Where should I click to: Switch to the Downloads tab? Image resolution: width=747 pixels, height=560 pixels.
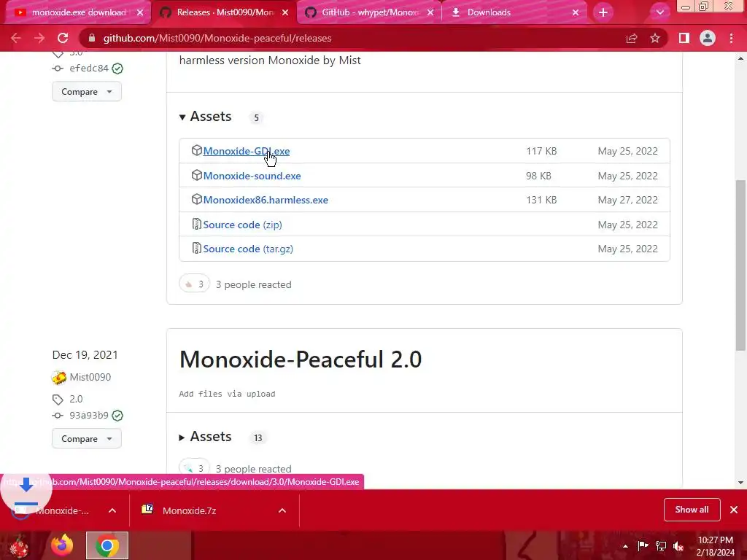coord(514,12)
